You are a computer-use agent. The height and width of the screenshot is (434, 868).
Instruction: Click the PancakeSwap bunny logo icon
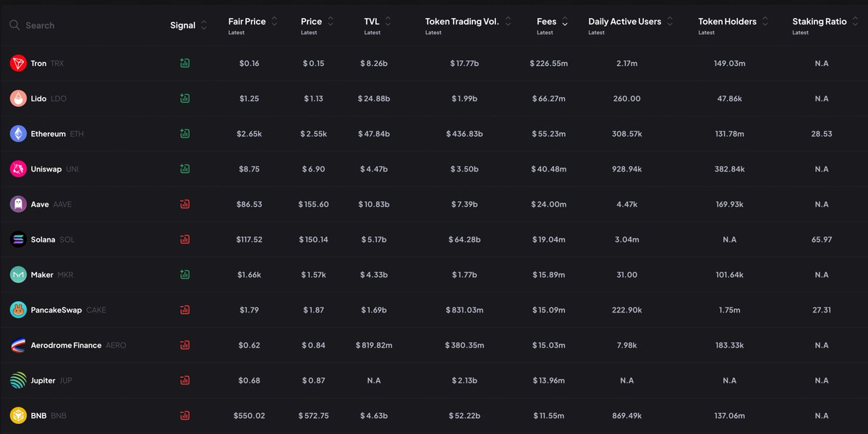coord(18,310)
